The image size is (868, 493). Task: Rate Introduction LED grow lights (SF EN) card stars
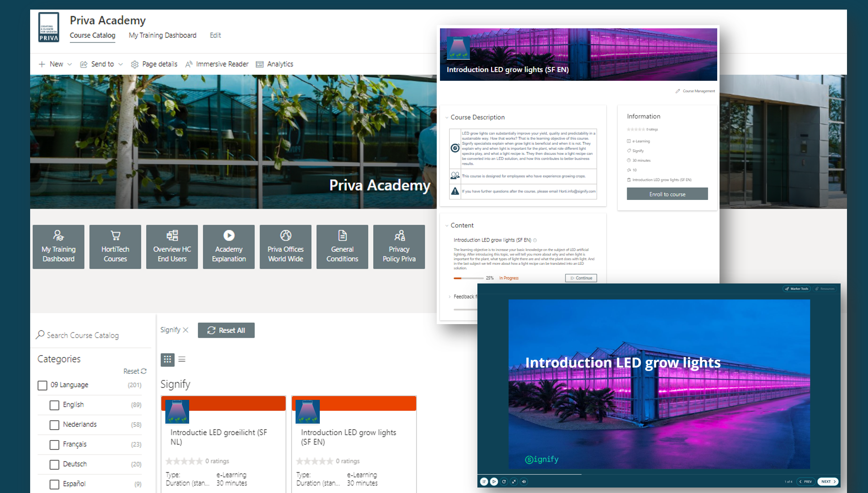pyautogui.click(x=315, y=462)
